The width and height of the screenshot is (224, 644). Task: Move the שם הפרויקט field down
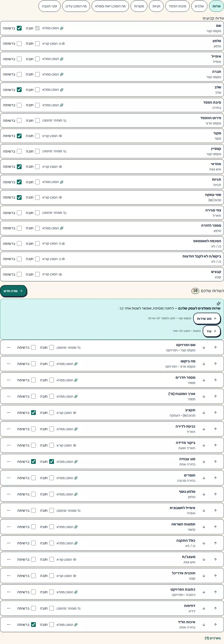(204, 348)
